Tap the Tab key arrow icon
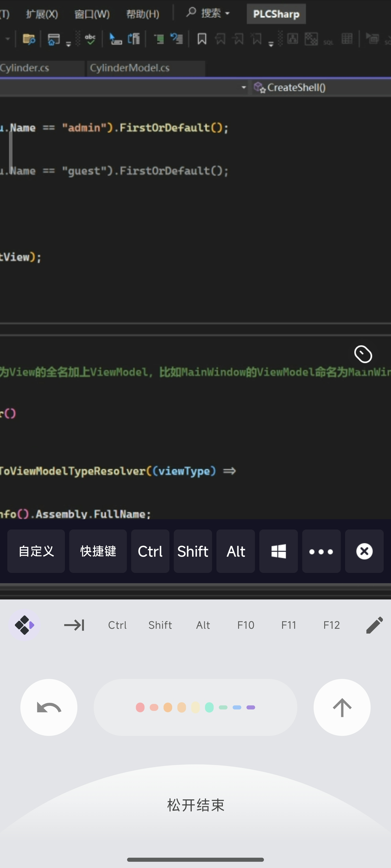 [74, 625]
